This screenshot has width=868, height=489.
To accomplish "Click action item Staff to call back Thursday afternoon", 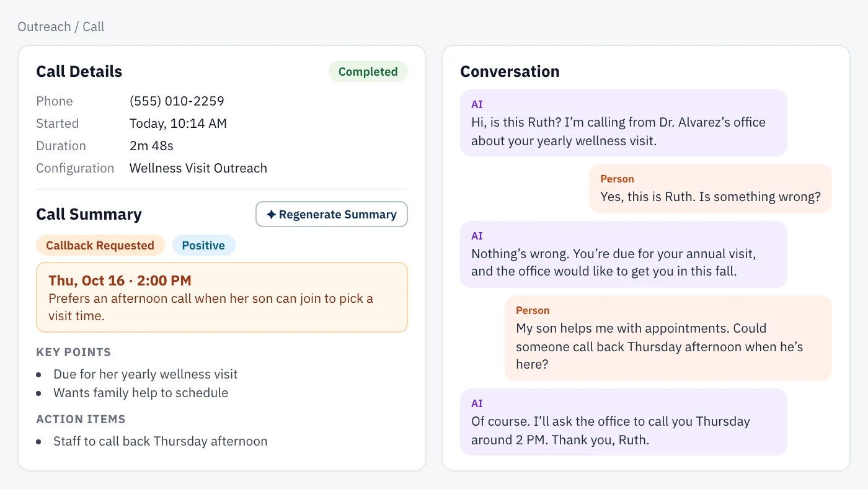I will click(161, 441).
